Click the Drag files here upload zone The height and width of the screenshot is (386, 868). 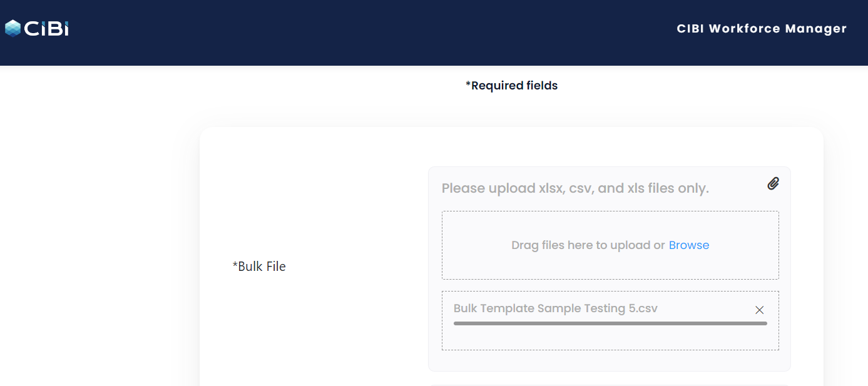coord(610,245)
